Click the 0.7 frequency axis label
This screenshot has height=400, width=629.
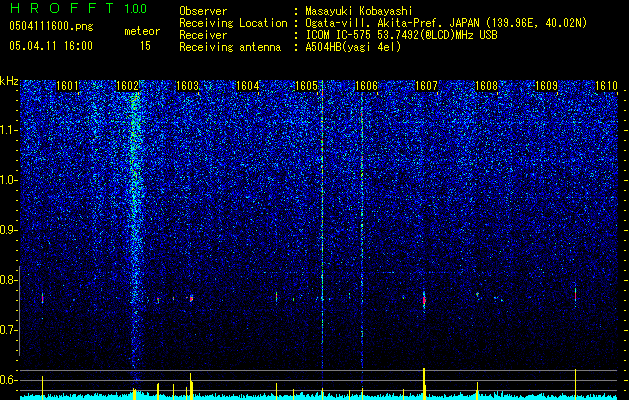pyautogui.click(x=8, y=330)
